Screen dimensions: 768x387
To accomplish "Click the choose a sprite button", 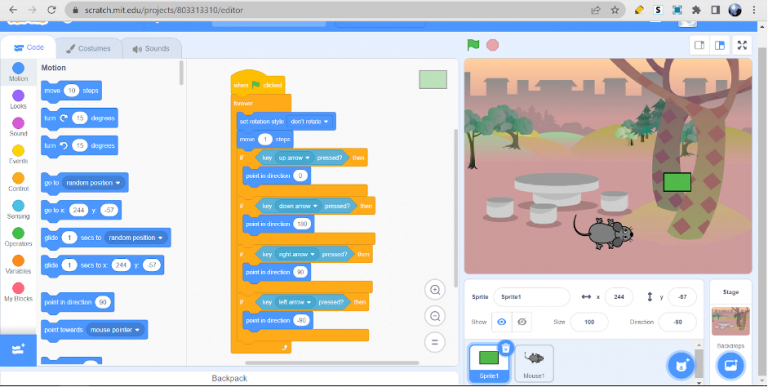I will 681,365.
